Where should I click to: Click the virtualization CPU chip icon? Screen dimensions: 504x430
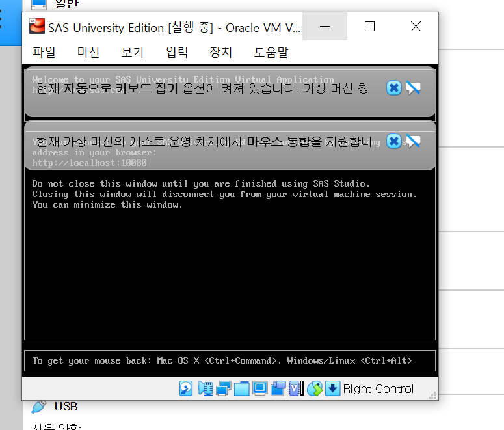(x=296, y=388)
